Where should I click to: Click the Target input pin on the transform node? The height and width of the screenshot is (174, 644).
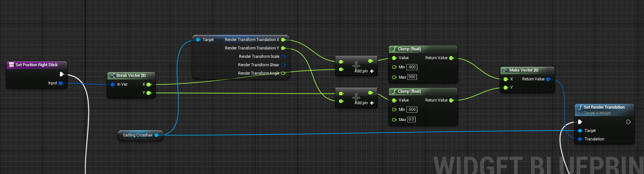point(198,40)
